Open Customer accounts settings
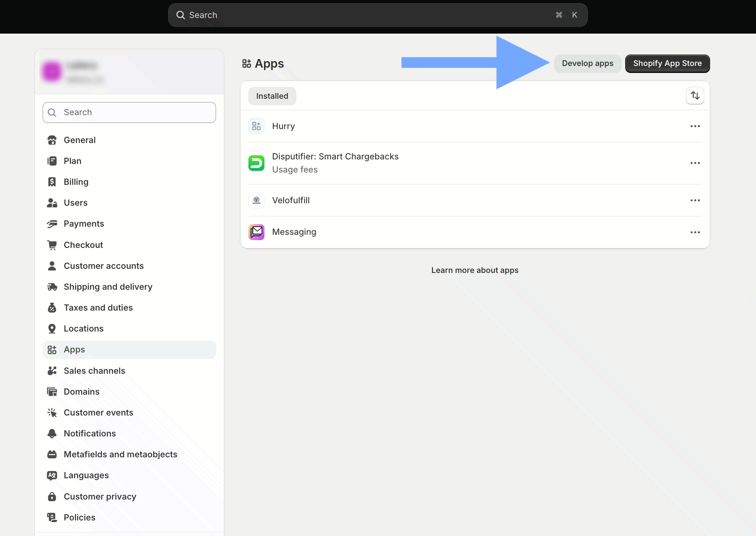 click(129, 266)
